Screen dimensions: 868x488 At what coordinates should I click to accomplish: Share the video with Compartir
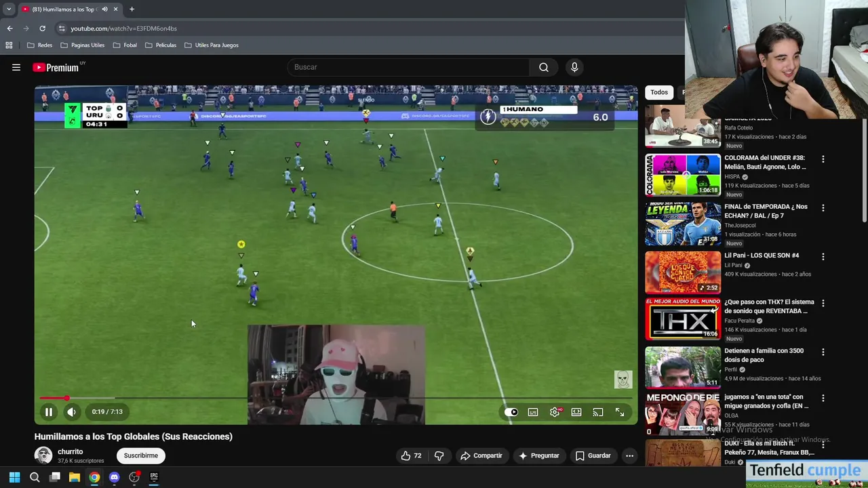(481, 455)
